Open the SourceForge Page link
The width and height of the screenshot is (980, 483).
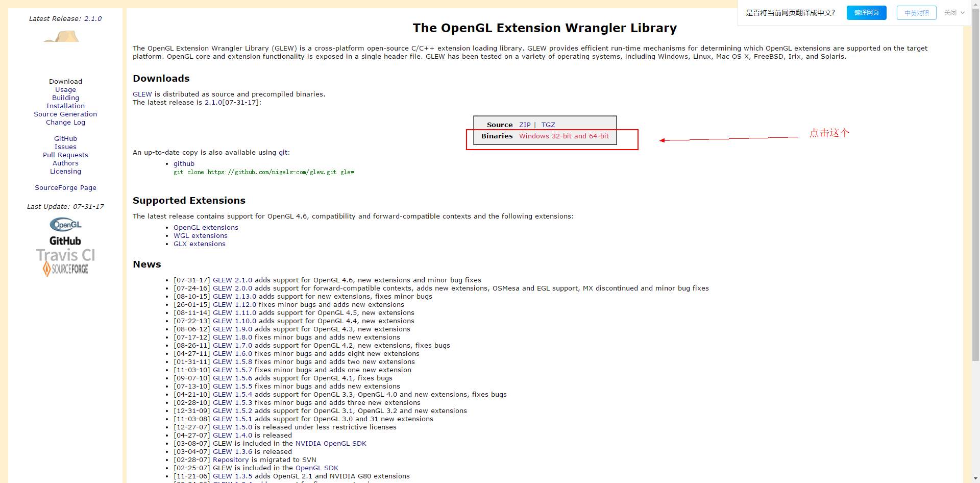coord(65,188)
